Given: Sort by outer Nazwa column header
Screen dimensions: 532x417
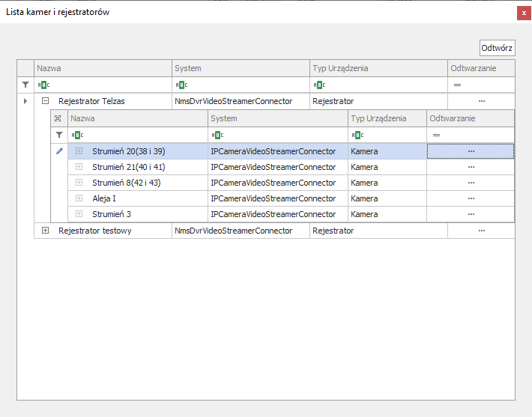Looking at the screenshot, I should (103, 68).
